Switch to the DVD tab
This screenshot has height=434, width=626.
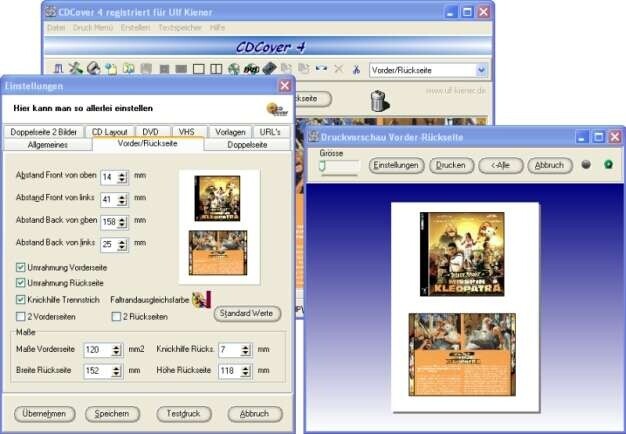pyautogui.click(x=151, y=132)
